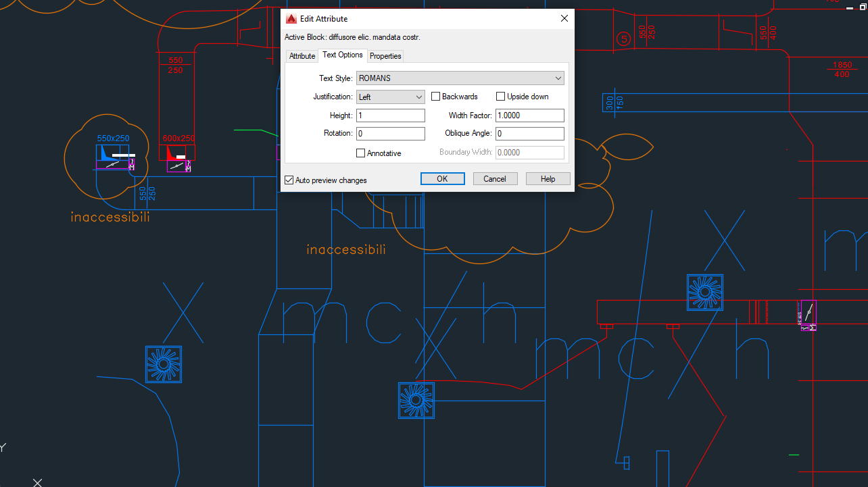Select the fan diffuser block near drawing center
This screenshot has height=487, width=868.
pos(416,400)
